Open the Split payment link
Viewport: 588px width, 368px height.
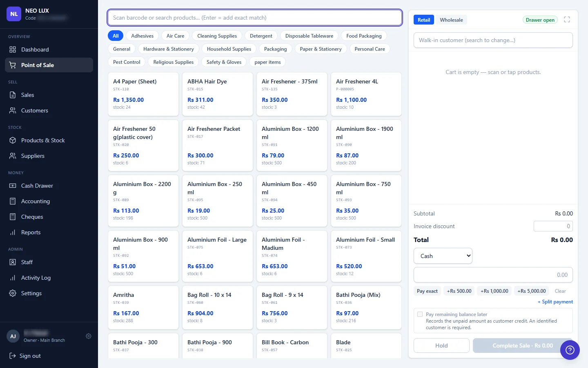pos(555,302)
